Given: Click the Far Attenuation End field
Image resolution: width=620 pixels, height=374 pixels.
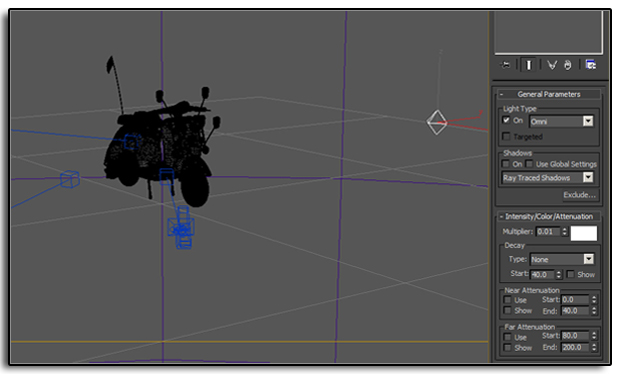Looking at the screenshot, I should click(576, 348).
